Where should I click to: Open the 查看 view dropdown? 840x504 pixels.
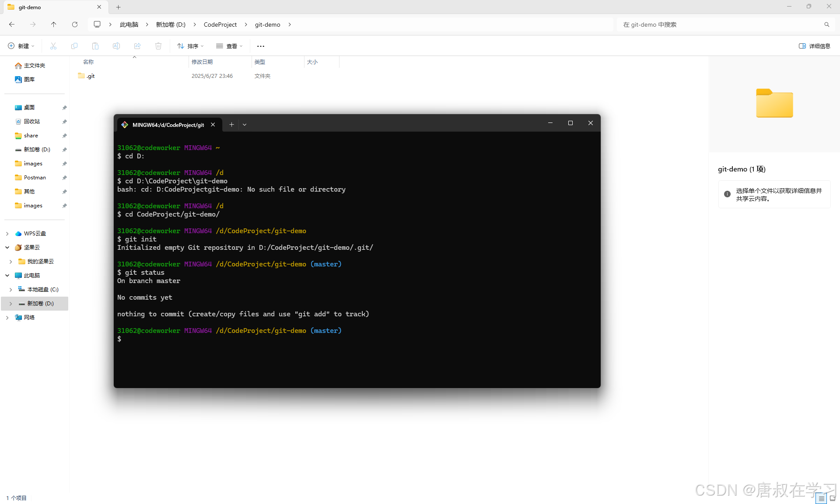[229, 46]
